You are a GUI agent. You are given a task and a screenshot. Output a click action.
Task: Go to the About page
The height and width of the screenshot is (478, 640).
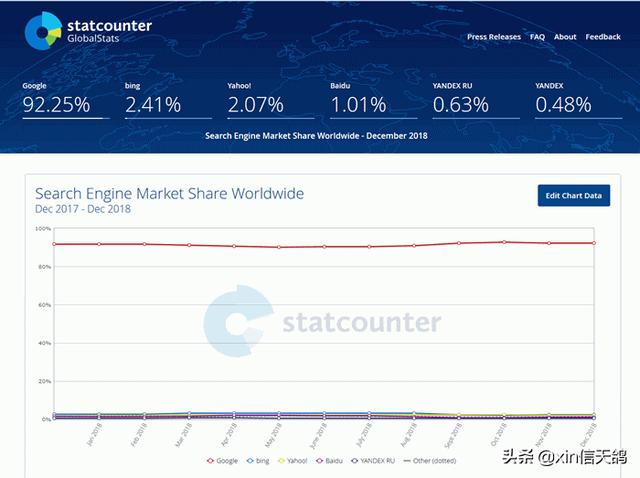565,37
